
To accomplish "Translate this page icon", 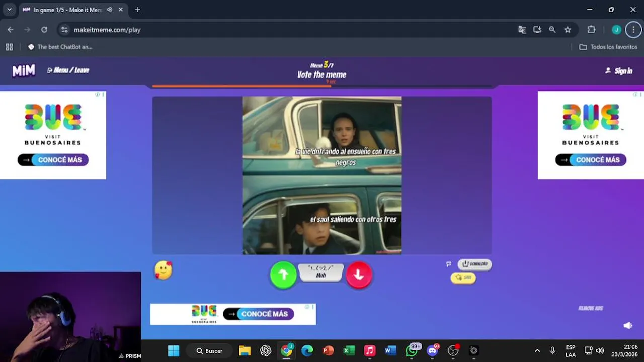I will 522,30.
